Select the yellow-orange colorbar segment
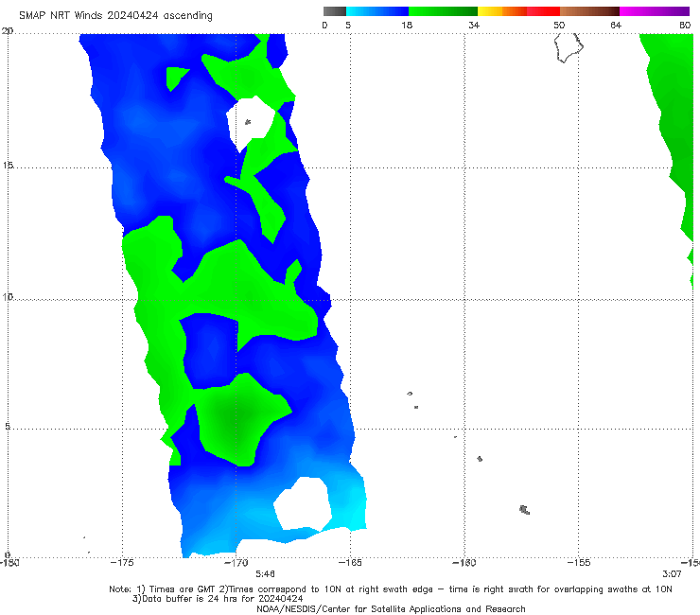 (x=501, y=11)
